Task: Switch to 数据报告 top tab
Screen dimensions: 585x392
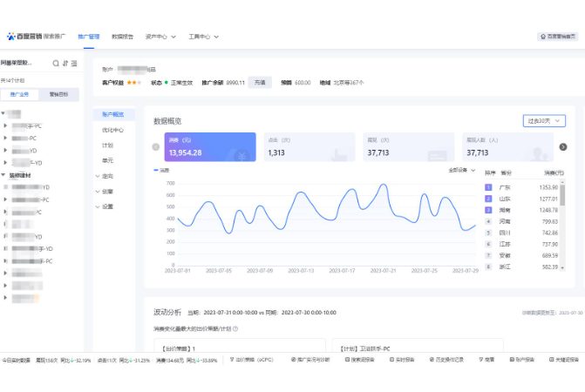Action: pyautogui.click(x=122, y=37)
